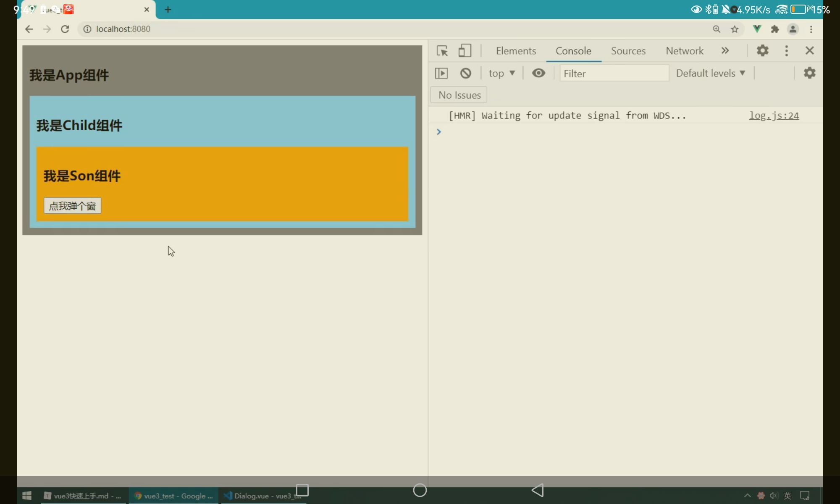840x504 pixels.
Task: Switch to the Elements tab
Action: [x=516, y=51]
